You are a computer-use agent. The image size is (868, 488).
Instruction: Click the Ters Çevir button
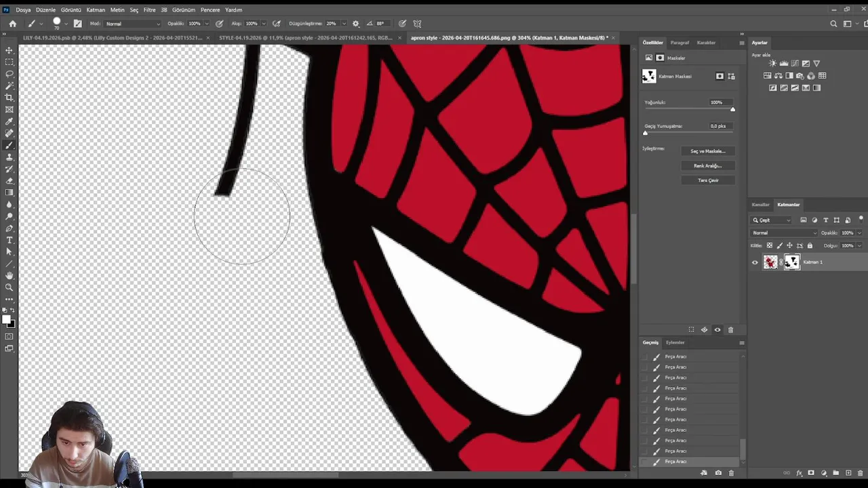[x=708, y=180]
